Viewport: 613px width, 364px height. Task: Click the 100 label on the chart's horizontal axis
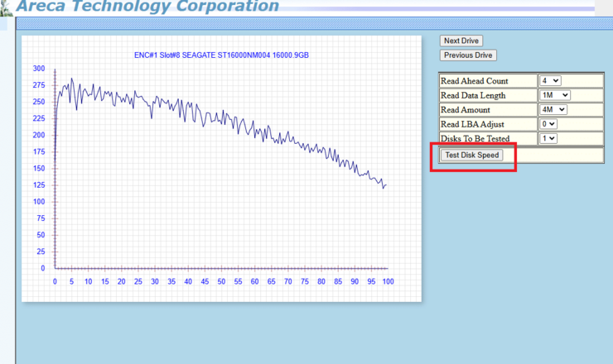click(x=387, y=281)
